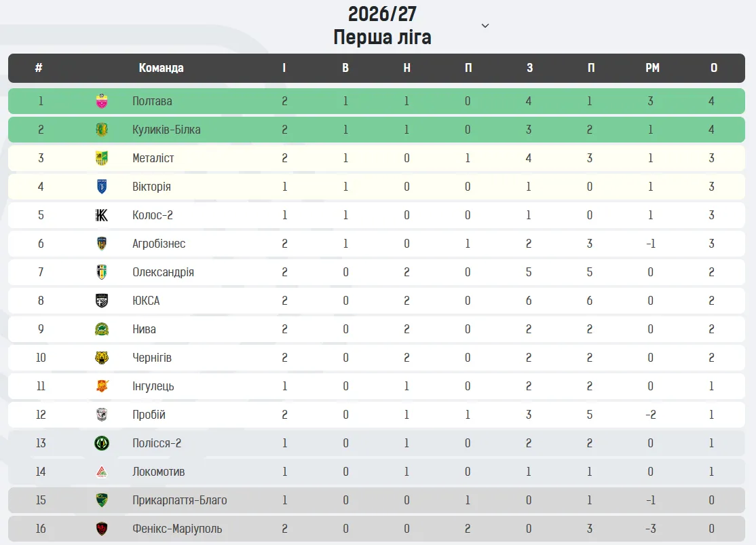Click the Фенікс-Маріуполь dark red crest

(x=102, y=529)
